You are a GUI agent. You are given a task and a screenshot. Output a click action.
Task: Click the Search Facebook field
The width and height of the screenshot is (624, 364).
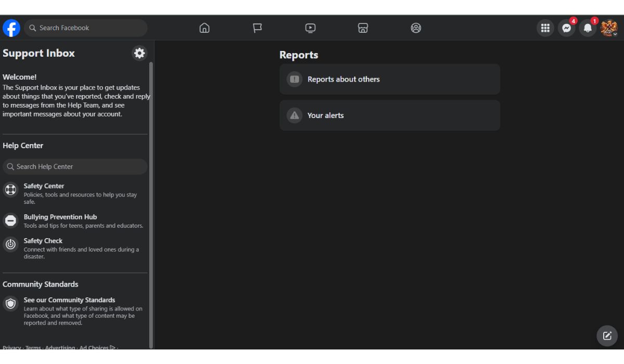tap(86, 28)
